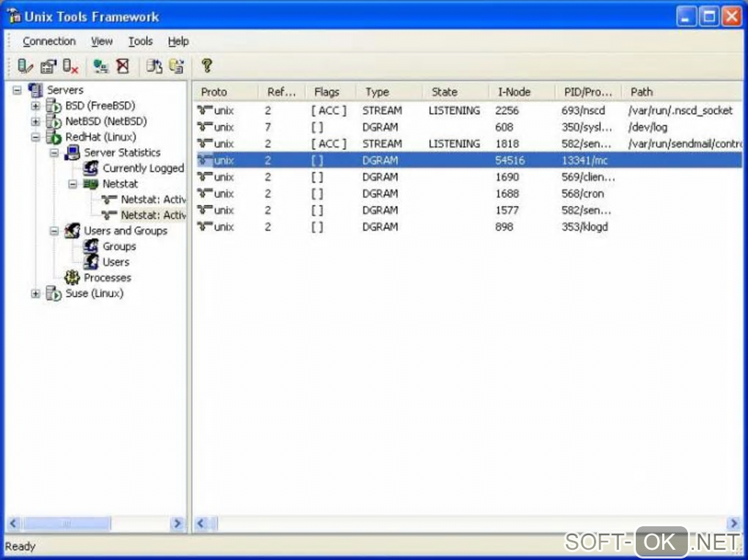Sort by the I-Node column header
This screenshot has height=560, width=748.
522,92
